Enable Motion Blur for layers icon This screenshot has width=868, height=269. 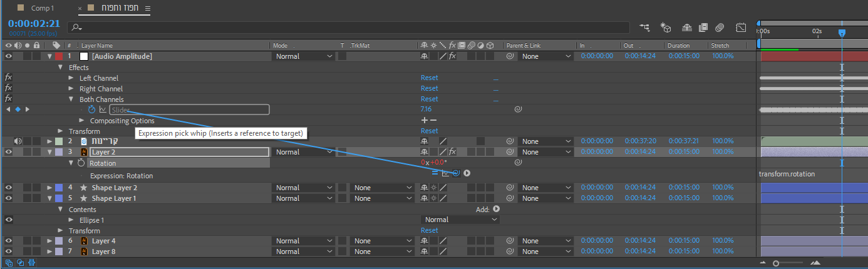(720, 28)
